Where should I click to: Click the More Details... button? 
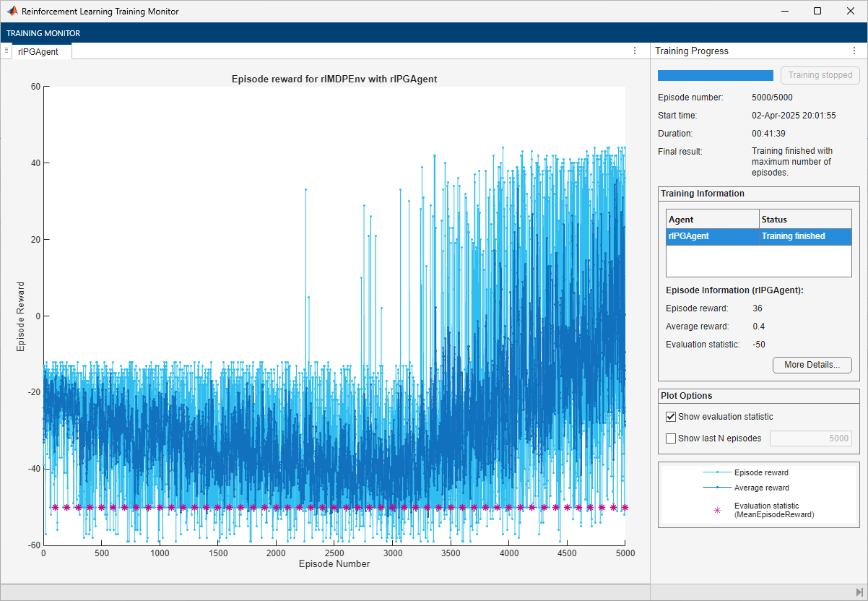click(812, 365)
